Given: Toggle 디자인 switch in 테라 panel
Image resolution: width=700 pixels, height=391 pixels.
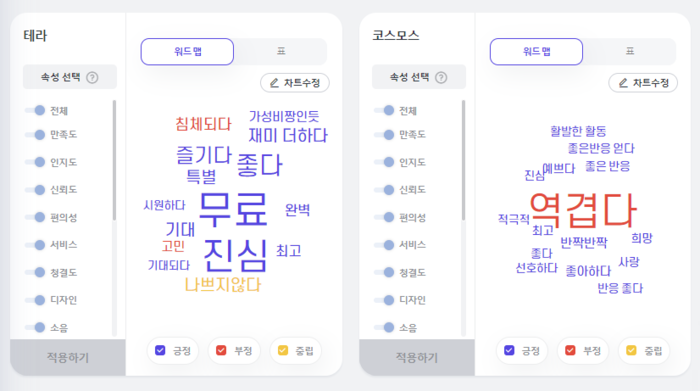Looking at the screenshot, I should [x=35, y=300].
